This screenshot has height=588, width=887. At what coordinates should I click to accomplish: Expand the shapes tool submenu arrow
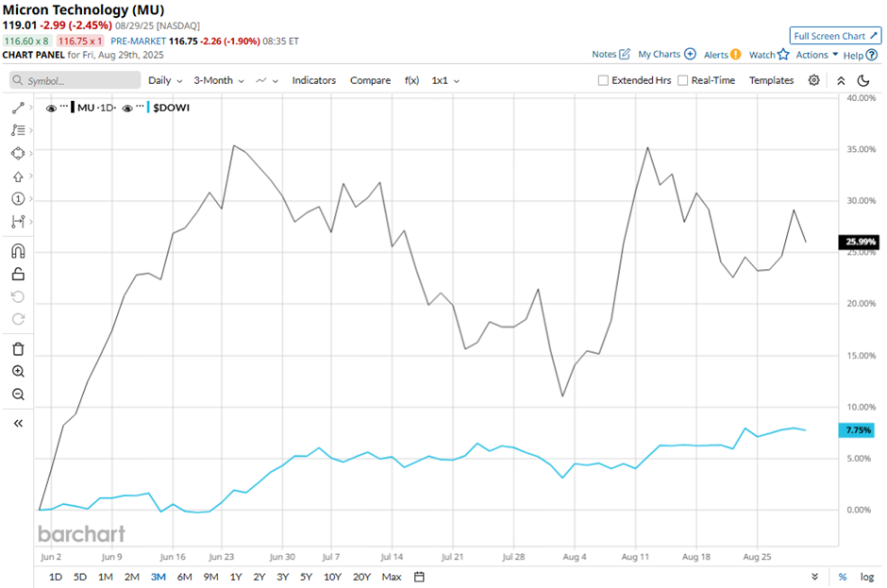31,153
